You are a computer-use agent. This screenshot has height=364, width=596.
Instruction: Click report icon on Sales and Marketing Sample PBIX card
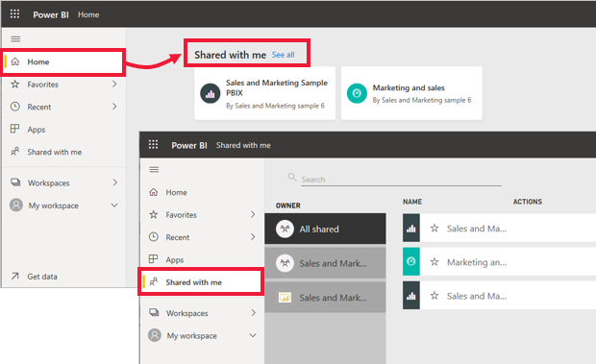pos(211,93)
